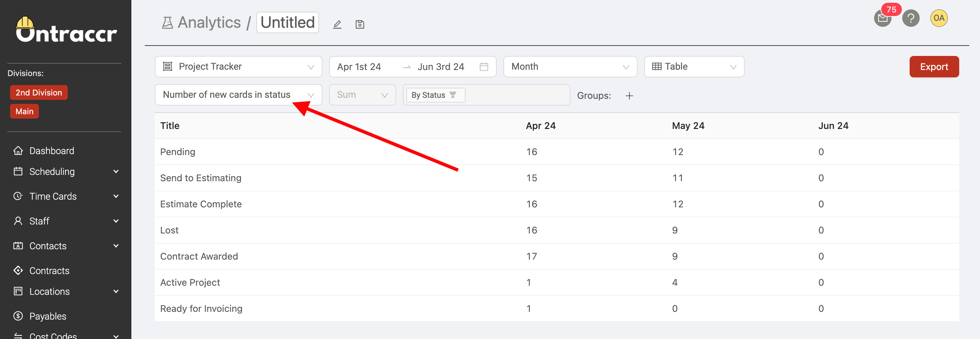Image resolution: width=980 pixels, height=339 pixels.
Task: Click the edit pencil icon beside Untitled
Action: (x=337, y=25)
